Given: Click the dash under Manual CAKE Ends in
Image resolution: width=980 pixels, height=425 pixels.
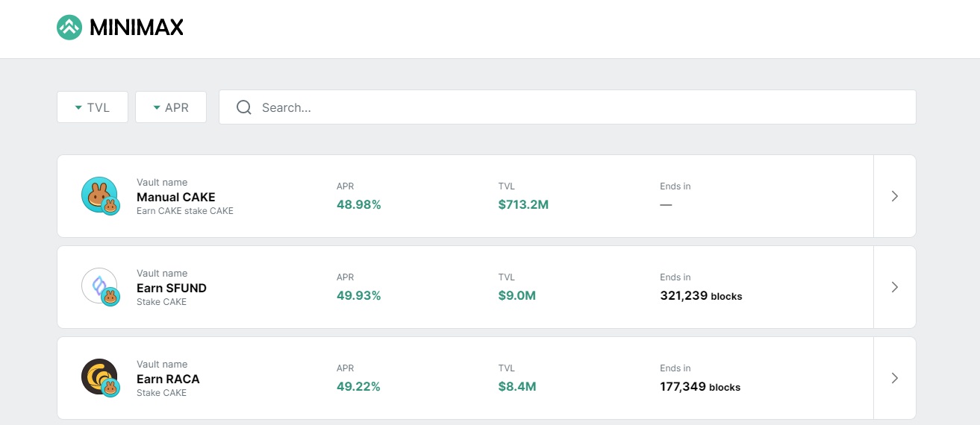Looking at the screenshot, I should [x=666, y=204].
